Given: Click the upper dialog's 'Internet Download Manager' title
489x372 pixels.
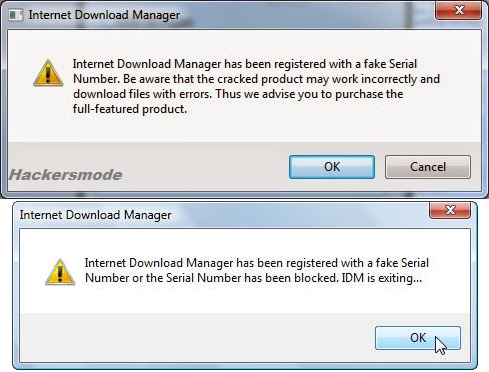Looking at the screenshot, I should (x=104, y=15).
